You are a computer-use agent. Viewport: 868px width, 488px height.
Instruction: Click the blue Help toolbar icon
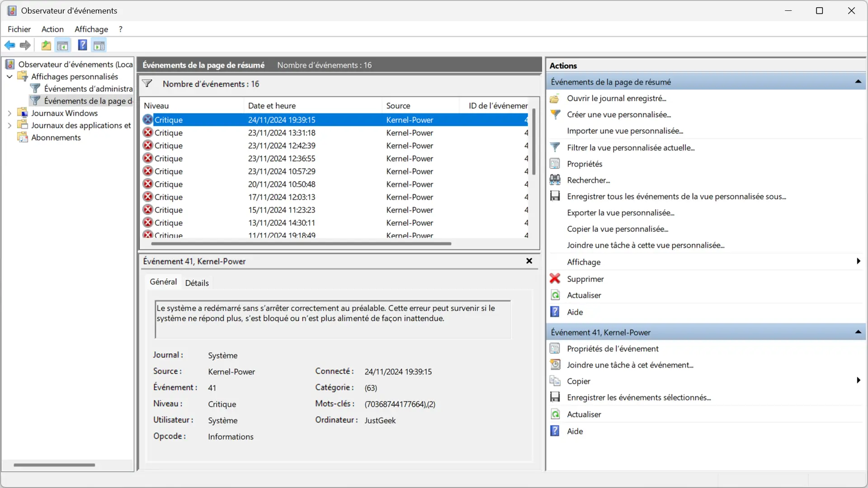point(82,45)
